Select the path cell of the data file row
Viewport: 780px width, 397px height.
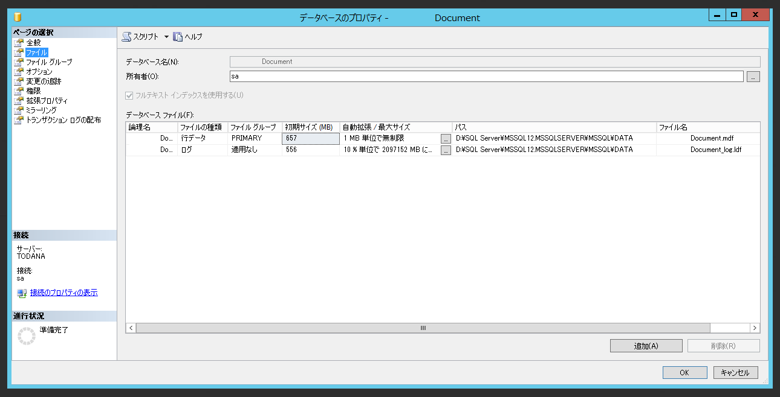click(x=554, y=138)
